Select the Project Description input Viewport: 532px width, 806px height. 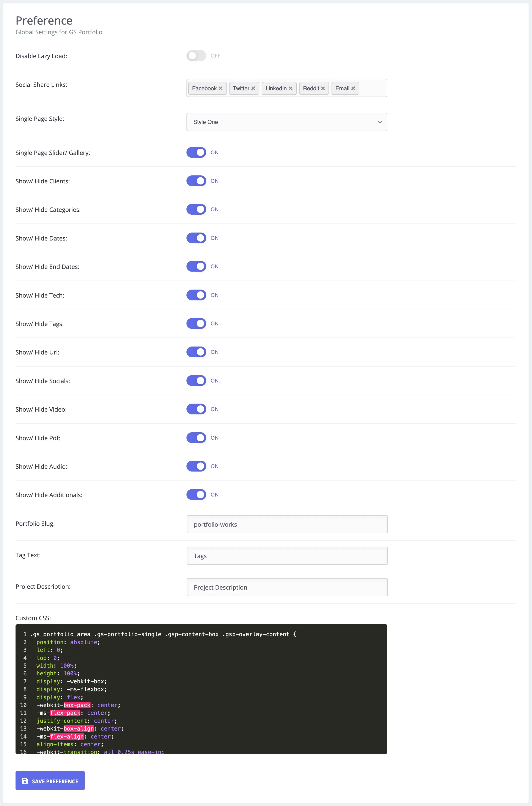[x=287, y=587]
